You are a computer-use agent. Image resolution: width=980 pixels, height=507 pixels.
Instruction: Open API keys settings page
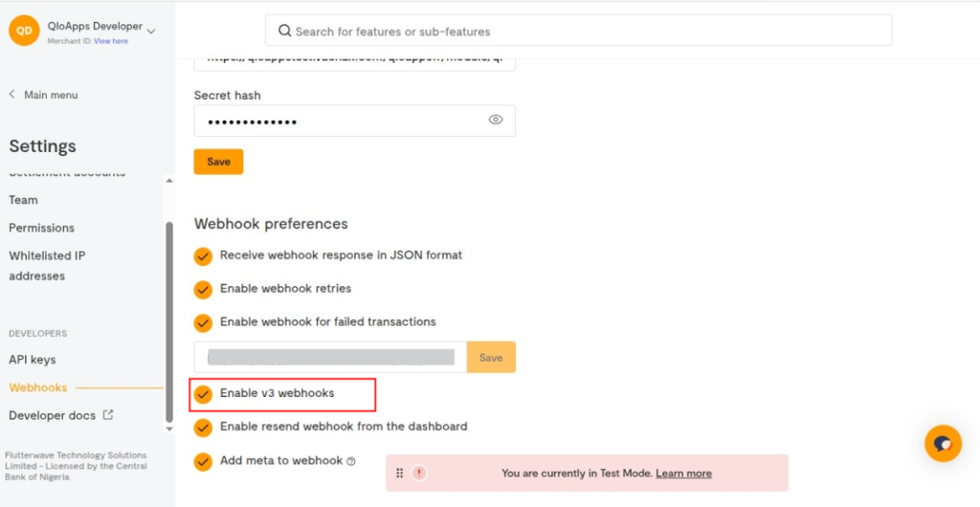tap(33, 360)
